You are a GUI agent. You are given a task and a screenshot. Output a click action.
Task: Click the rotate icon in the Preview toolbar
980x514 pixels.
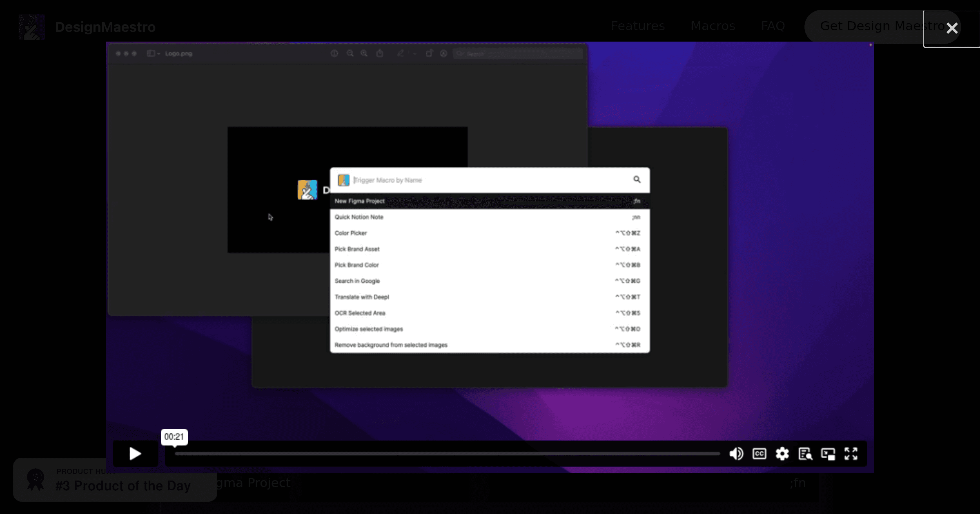[429, 53]
